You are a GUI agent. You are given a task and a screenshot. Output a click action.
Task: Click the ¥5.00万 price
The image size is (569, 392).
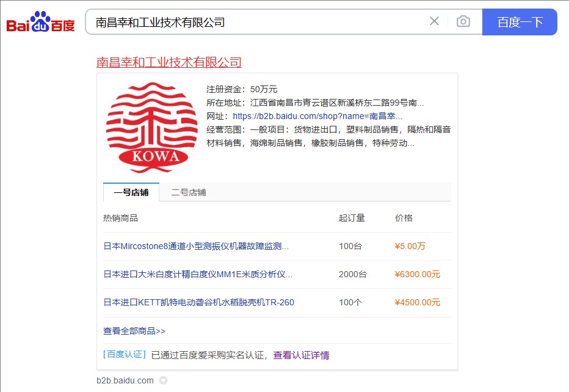410,247
